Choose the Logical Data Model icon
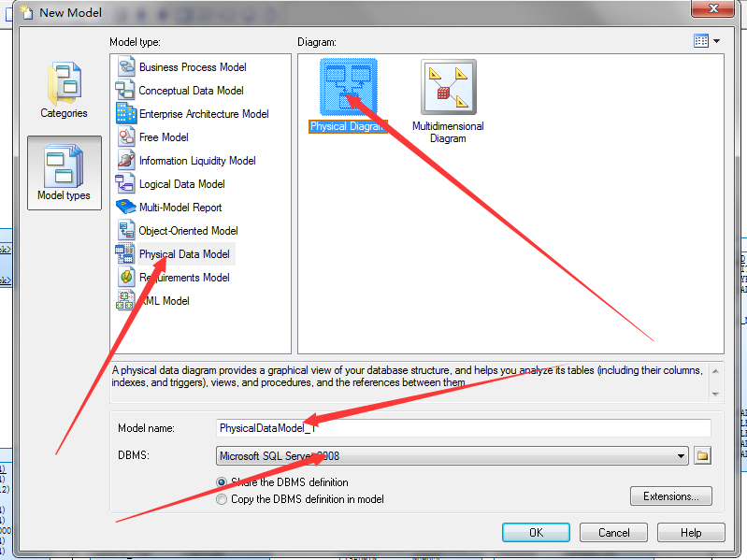Image resolution: width=747 pixels, height=560 pixels. click(125, 184)
